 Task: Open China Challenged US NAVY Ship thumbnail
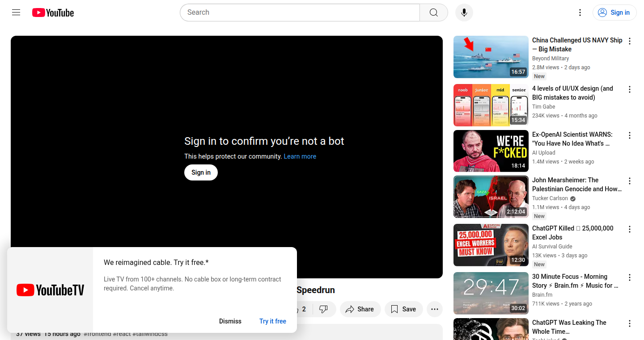[491, 57]
